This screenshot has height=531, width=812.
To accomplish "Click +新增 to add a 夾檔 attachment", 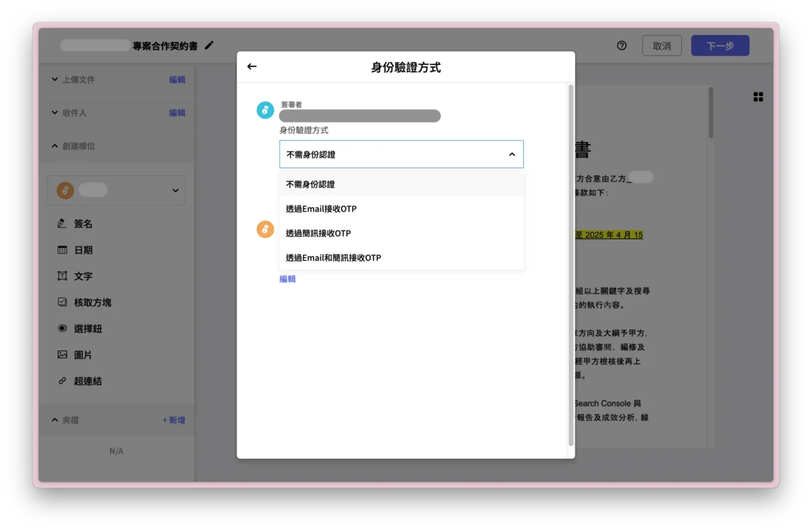I will [173, 419].
